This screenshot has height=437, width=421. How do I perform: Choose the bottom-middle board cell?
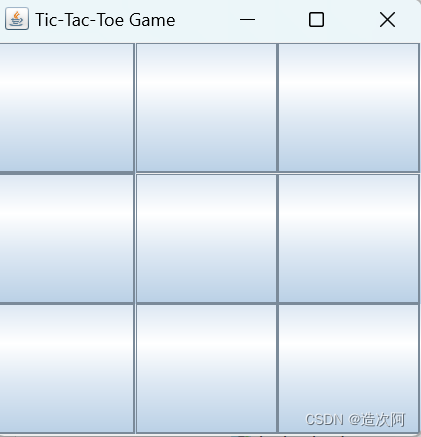click(x=206, y=369)
